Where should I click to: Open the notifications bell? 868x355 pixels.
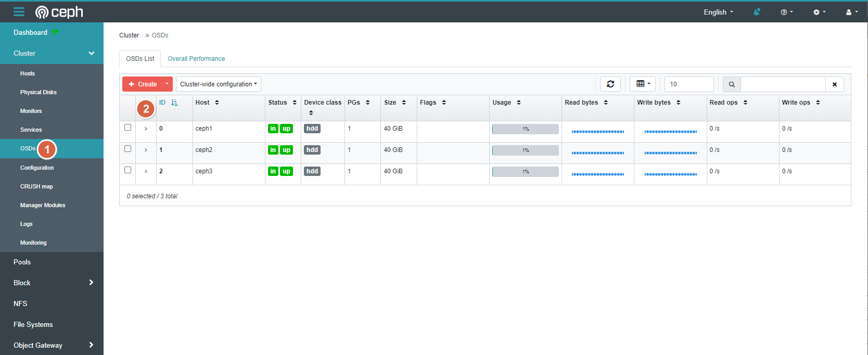pos(757,12)
